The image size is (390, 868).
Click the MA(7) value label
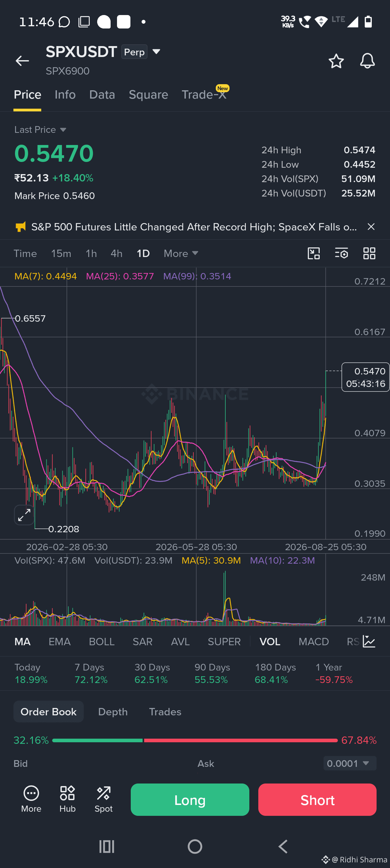[x=45, y=276]
